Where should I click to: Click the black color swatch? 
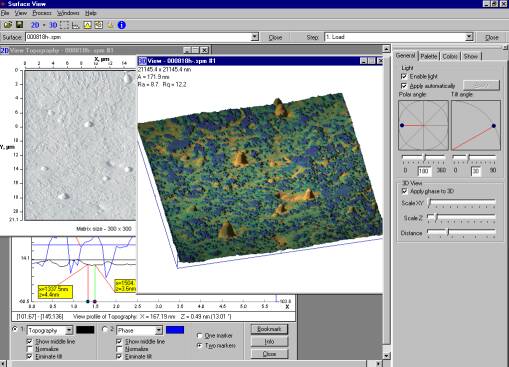85,330
